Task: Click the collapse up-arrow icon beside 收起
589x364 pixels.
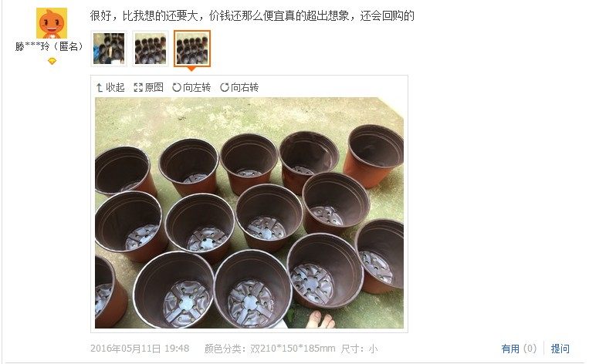Action: click(100, 88)
